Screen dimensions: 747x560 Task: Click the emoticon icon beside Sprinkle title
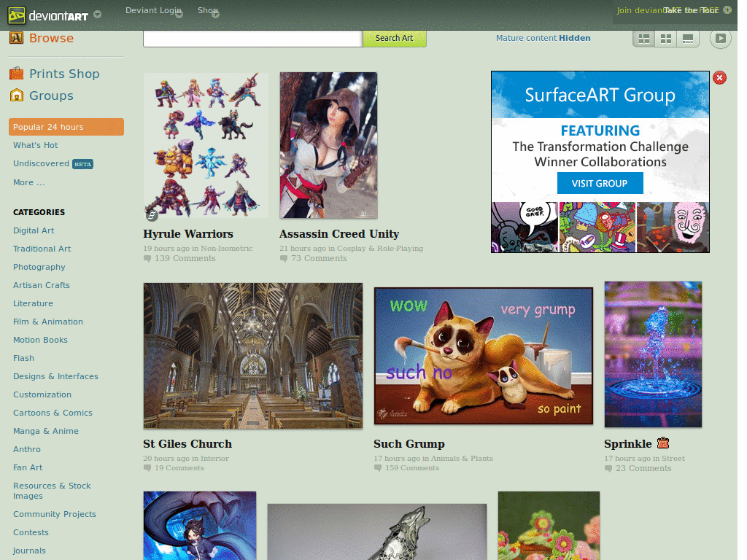[663, 443]
